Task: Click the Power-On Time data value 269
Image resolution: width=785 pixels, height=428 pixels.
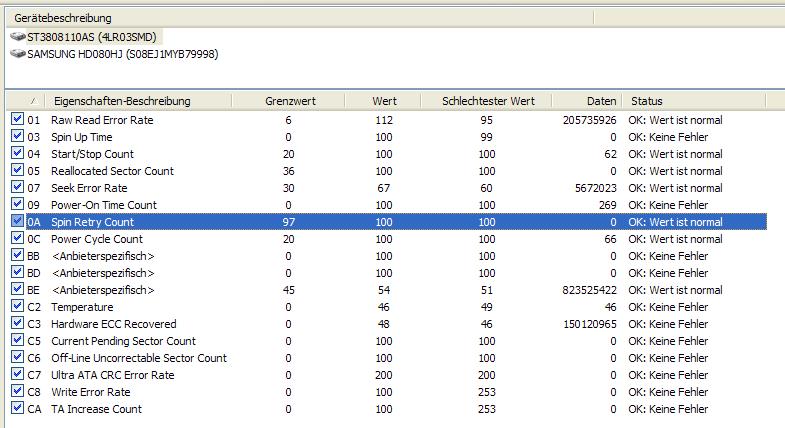Action: [x=608, y=205]
